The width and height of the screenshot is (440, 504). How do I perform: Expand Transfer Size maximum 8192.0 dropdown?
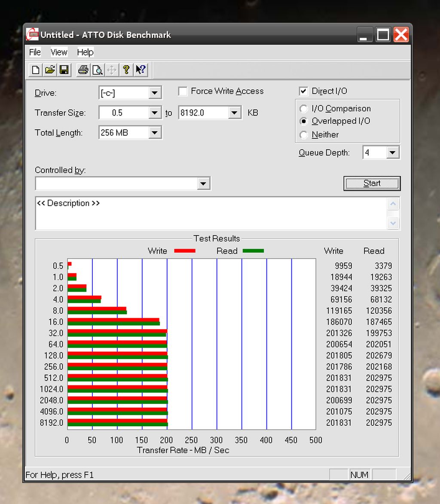coord(234,113)
